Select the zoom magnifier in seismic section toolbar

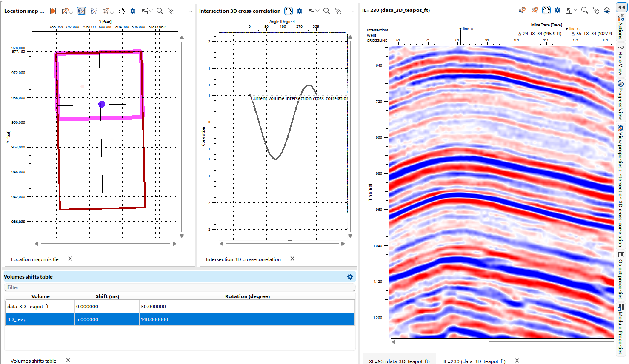click(x=585, y=10)
